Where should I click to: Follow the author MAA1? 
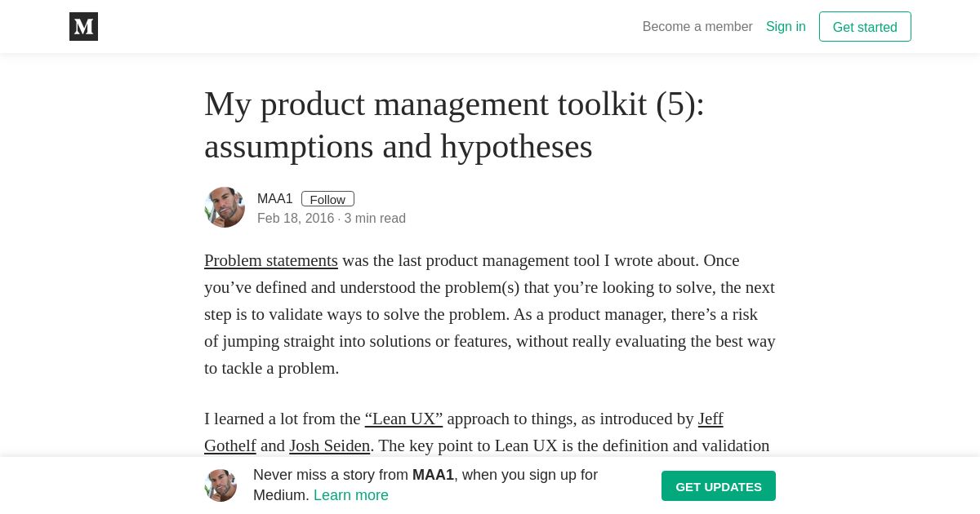point(327,199)
